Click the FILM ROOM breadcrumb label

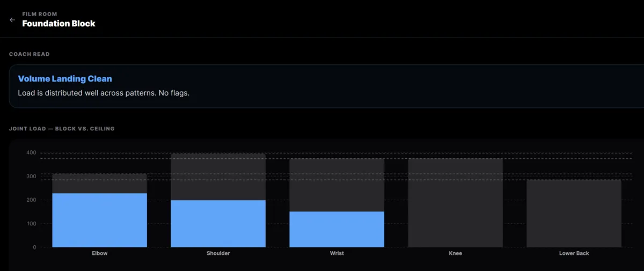40,14
